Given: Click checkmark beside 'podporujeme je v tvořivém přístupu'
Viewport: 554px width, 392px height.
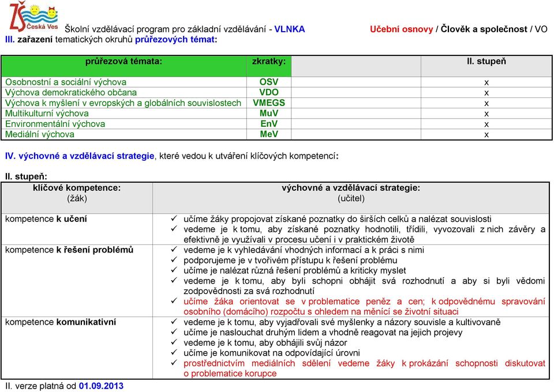Looking at the screenshot, I should (174, 259).
